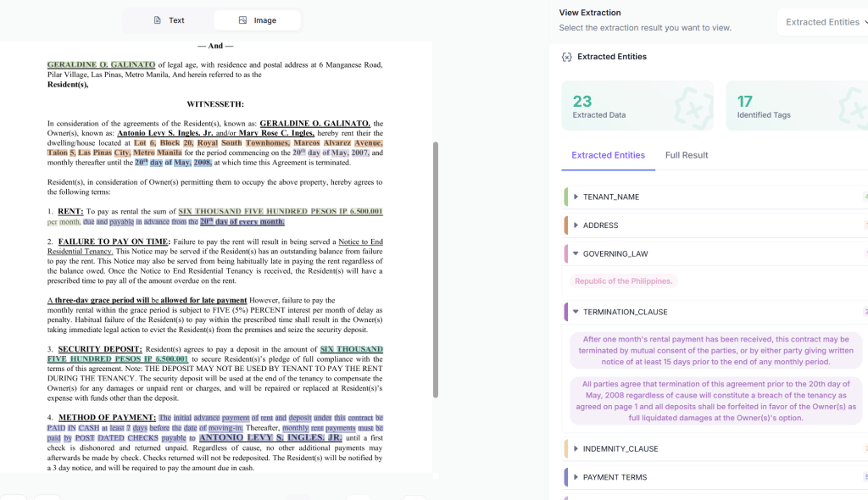Viewport: 868px width, 500px height.
Task: Click the 17 Identified Tags card
Action: tap(797, 107)
